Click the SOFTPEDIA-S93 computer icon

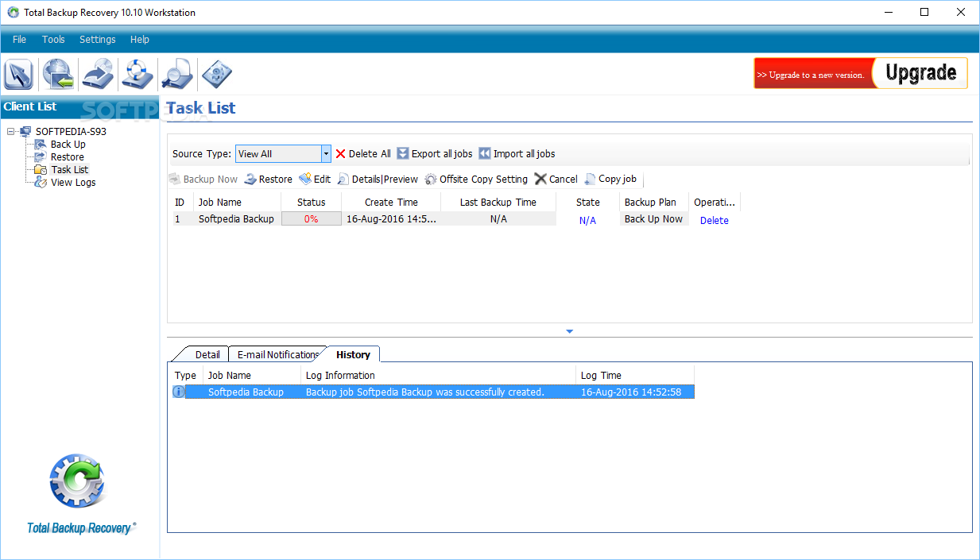pos(25,132)
